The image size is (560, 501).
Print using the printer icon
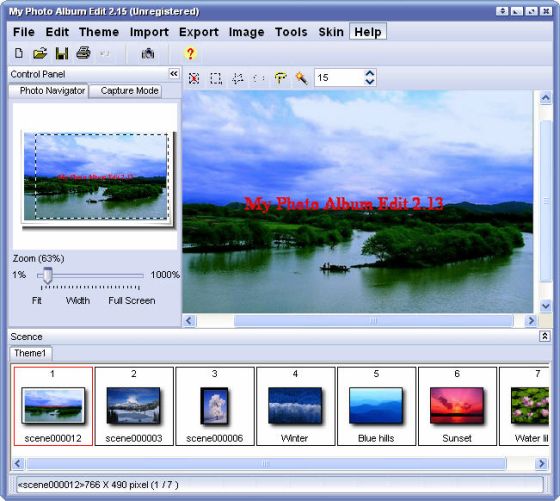point(83,53)
